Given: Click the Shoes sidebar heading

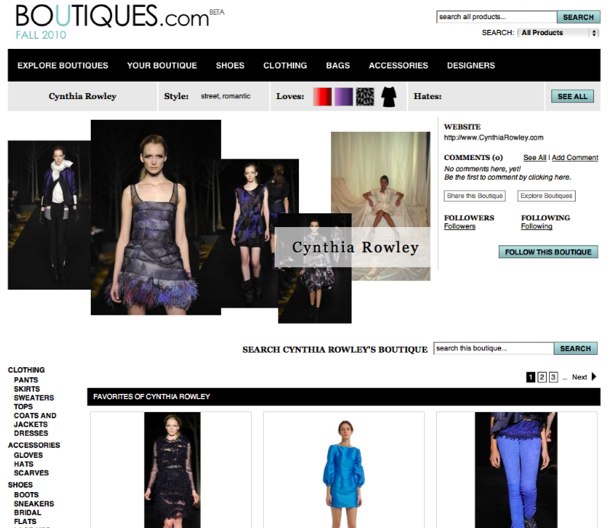Looking at the screenshot, I should point(20,485).
